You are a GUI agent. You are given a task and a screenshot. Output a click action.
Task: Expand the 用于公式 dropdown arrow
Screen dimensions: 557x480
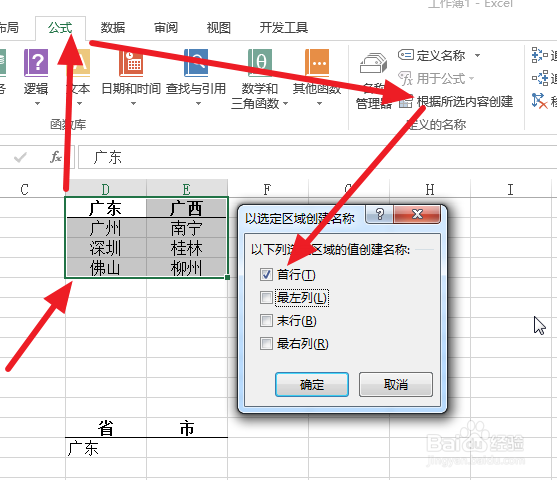pos(471,79)
